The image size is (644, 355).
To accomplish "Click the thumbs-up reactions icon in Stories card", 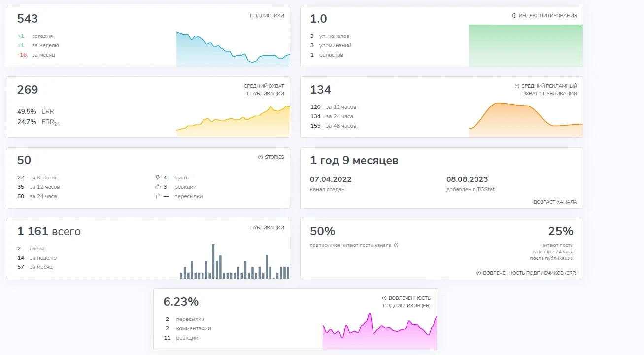I will coord(158,187).
